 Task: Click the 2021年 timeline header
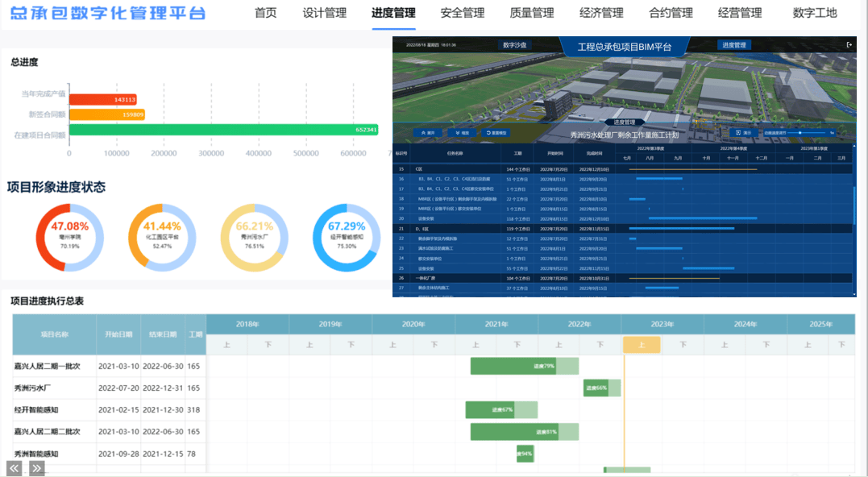496,324
